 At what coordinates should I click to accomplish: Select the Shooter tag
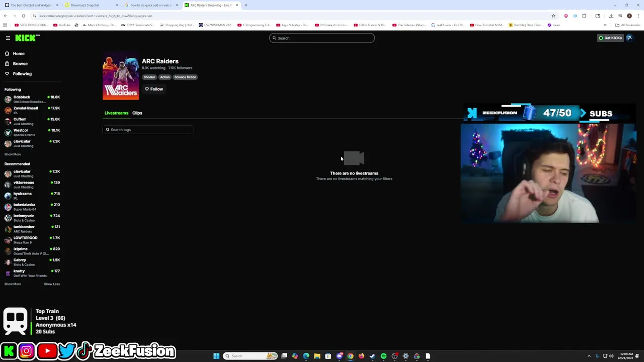pos(149,77)
